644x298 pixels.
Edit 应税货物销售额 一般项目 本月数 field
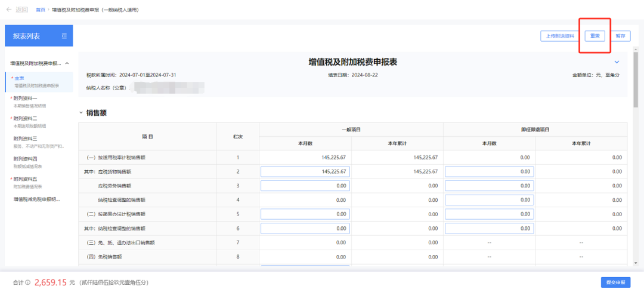tap(305, 171)
